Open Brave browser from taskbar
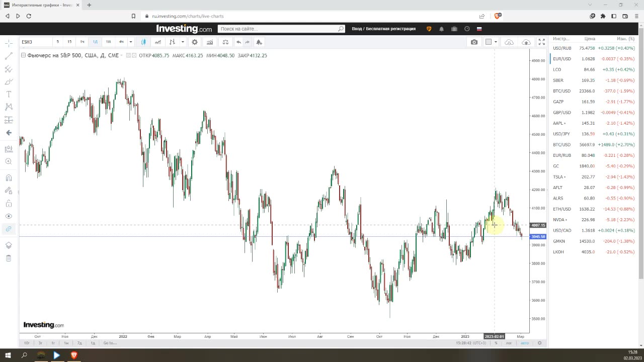 74,355
